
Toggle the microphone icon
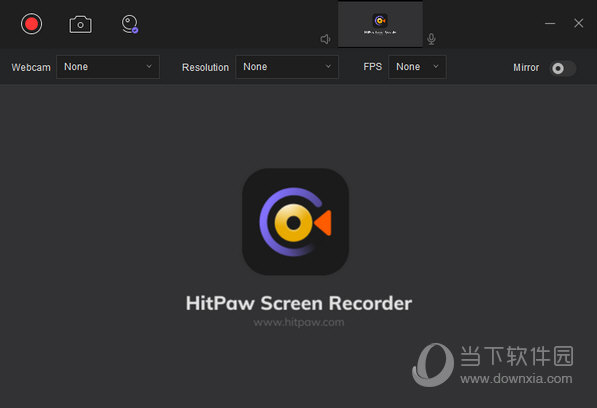tap(431, 39)
